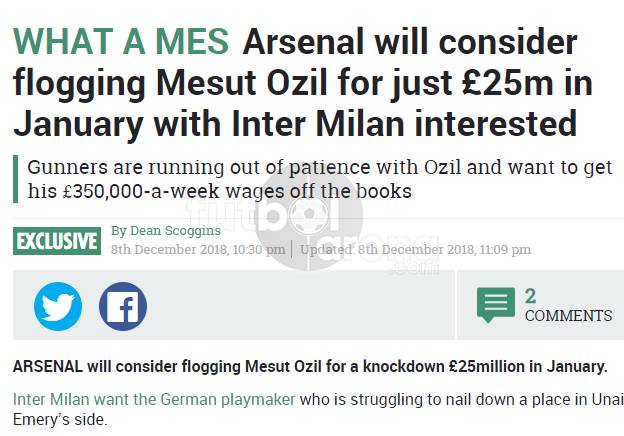Open the Inter Milan want the German playmaker link

tap(154, 399)
